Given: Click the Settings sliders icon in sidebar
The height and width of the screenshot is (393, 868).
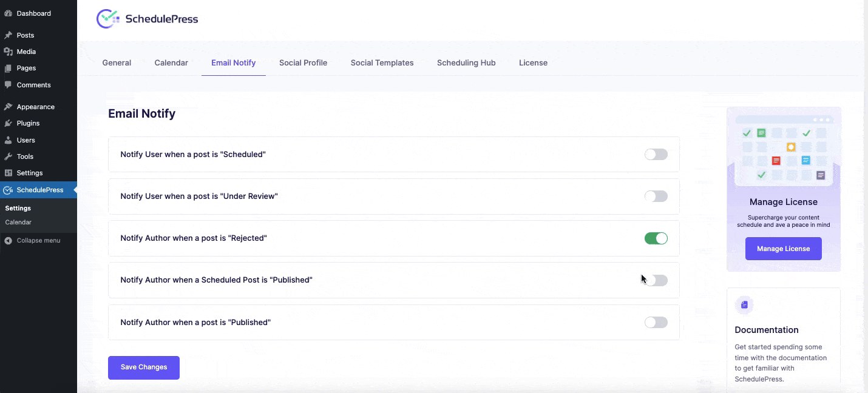Looking at the screenshot, I should [8, 173].
